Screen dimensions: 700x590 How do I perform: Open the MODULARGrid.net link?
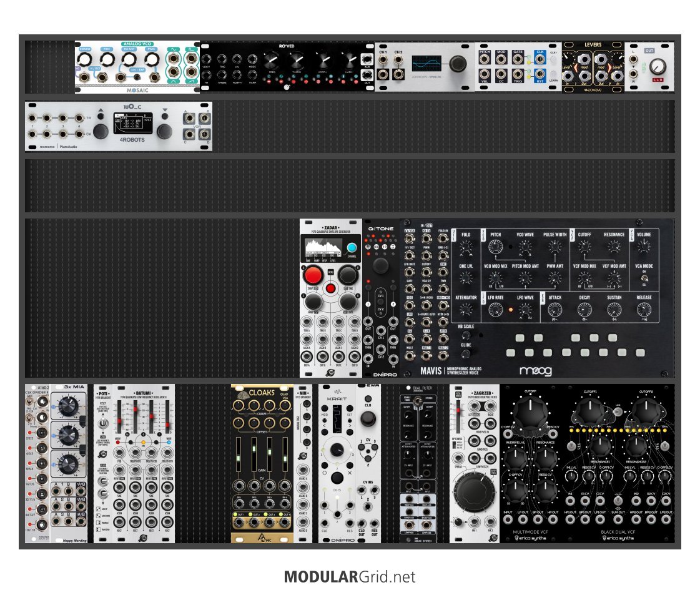[x=350, y=577]
